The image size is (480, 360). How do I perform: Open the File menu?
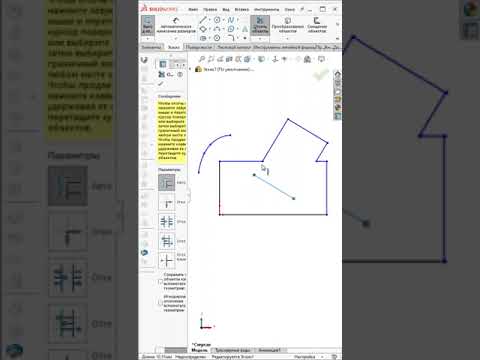click(193, 9)
